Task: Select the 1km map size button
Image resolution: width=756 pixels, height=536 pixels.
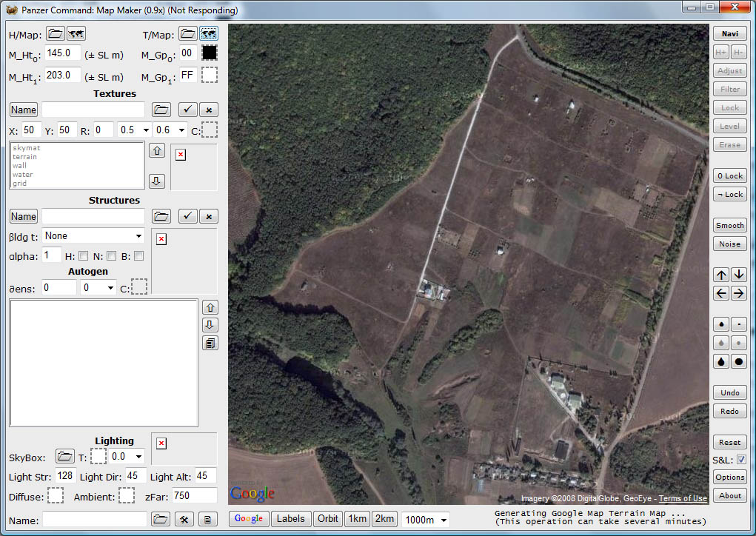Action: point(358,519)
